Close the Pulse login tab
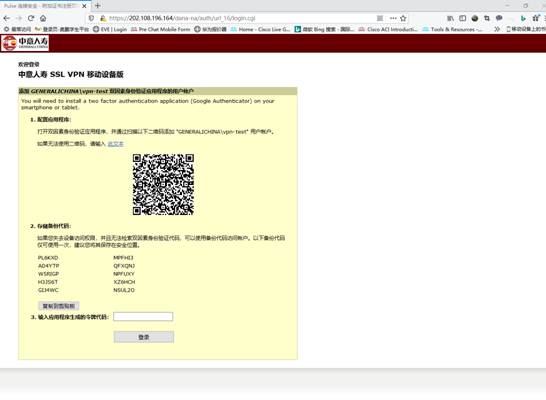 [x=84, y=6]
